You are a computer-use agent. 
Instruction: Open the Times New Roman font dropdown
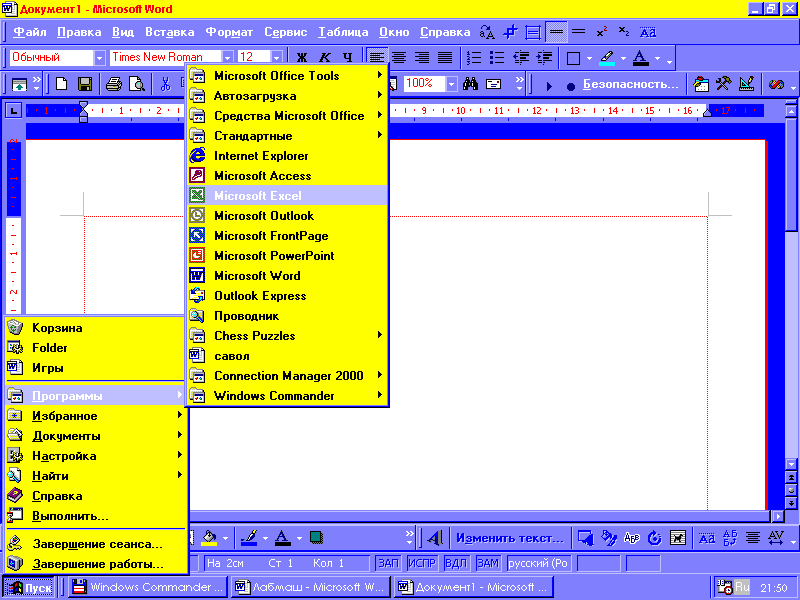(x=228, y=58)
